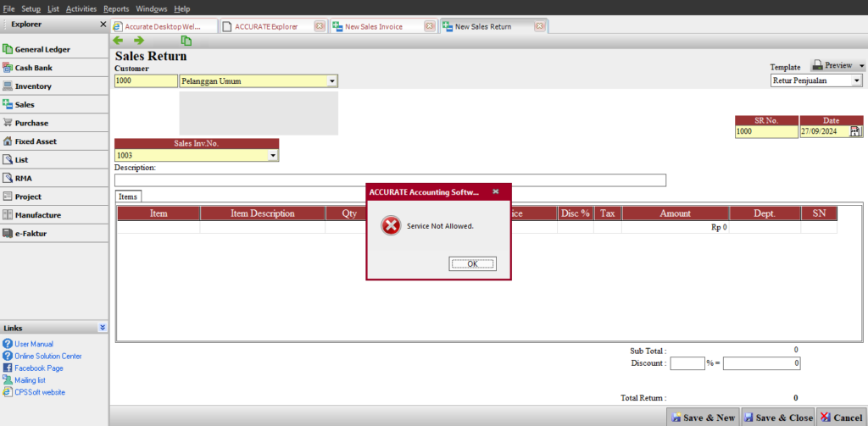Open the List menu in menu bar
The width and height of the screenshot is (868, 426).
coord(53,8)
